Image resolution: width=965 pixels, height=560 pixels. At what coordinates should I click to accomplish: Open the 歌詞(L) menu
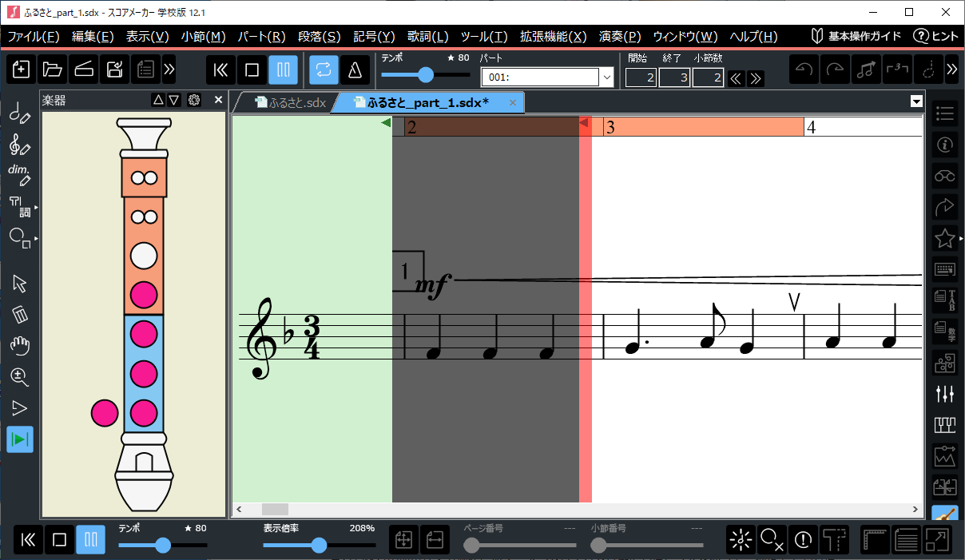click(427, 36)
